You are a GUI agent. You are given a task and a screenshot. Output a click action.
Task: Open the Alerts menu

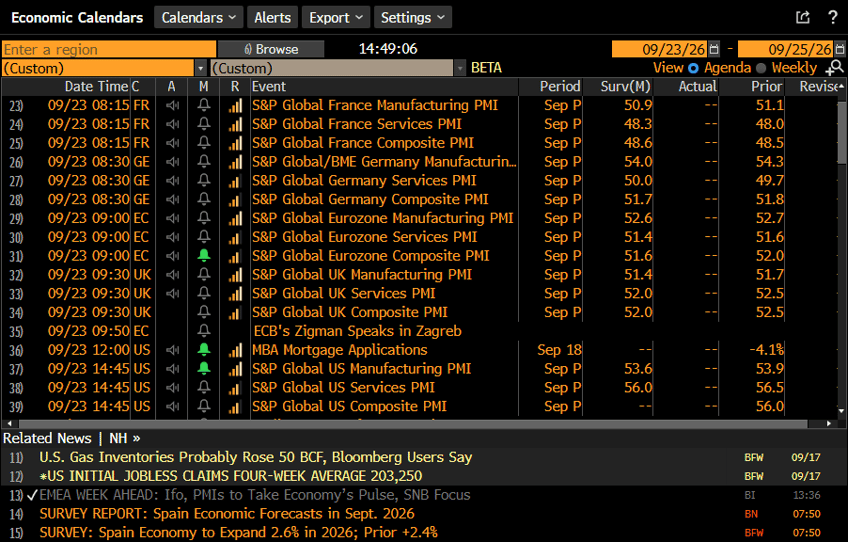coord(273,17)
